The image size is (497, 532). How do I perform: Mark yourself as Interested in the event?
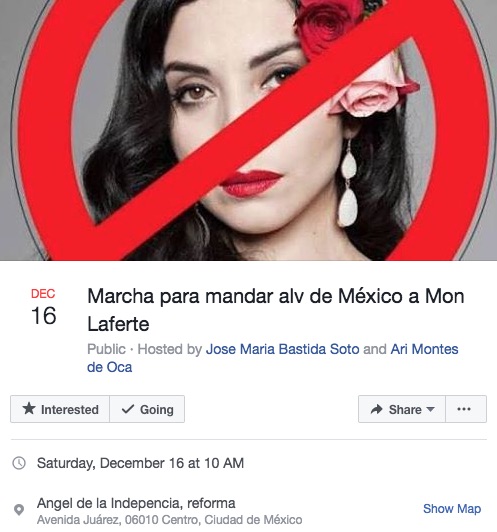click(60, 409)
